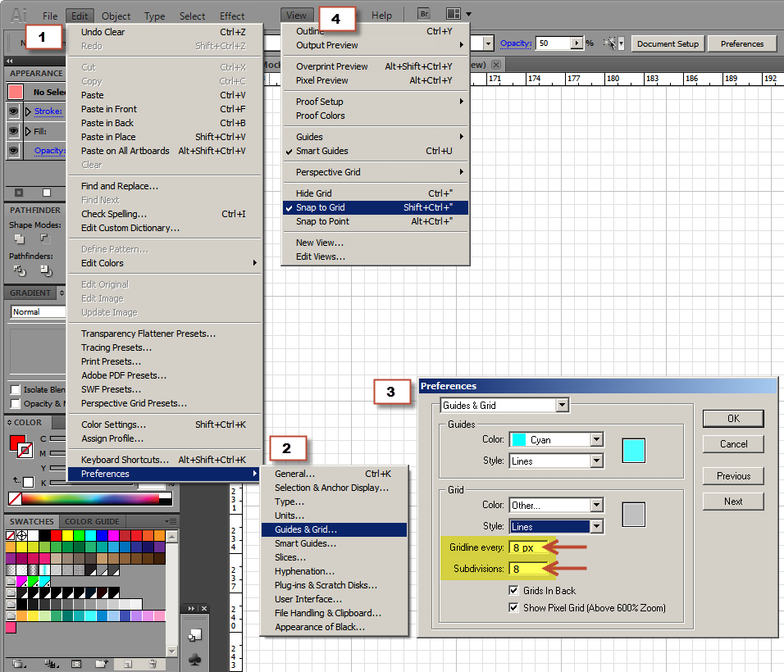The image size is (784, 672).
Task: Click the cyan guides color swatch
Action: (x=633, y=450)
